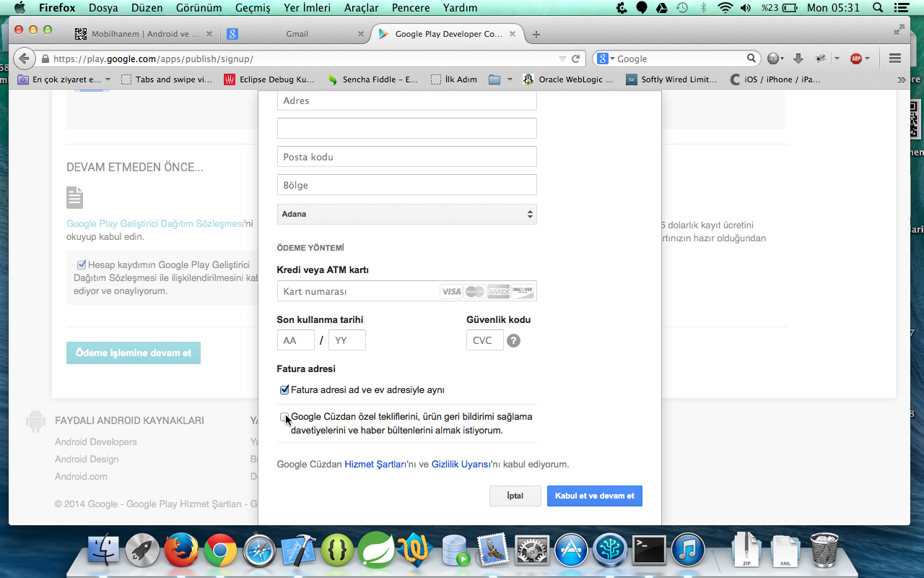Screen dimensions: 924x578
Task: Open Launchpad rocket icon in dock
Action: pyautogui.click(x=142, y=551)
